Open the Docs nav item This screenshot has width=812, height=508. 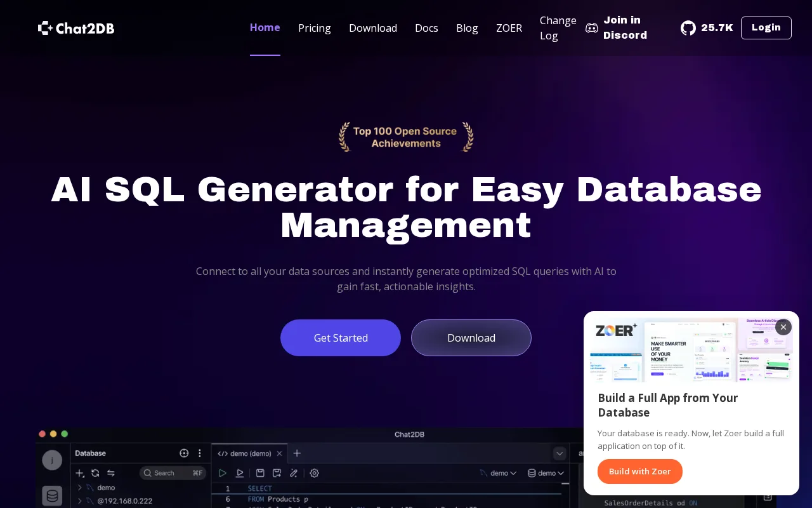pyautogui.click(x=426, y=28)
